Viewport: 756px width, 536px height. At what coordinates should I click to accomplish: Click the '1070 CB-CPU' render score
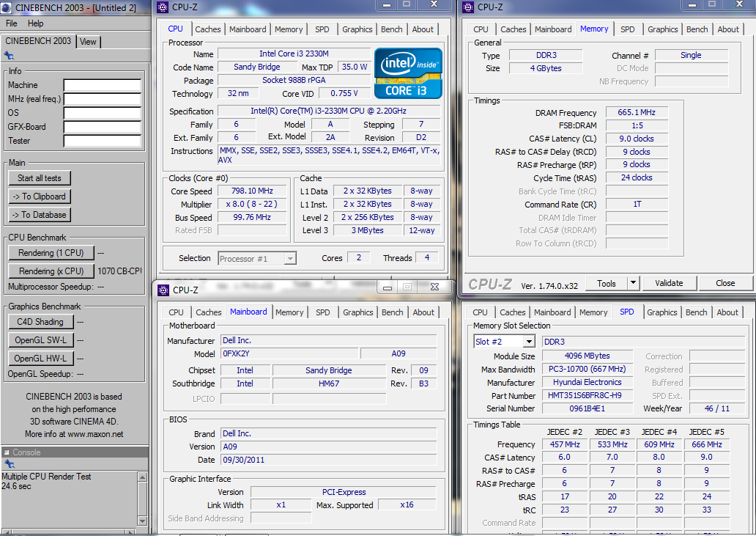pyautogui.click(x=119, y=271)
